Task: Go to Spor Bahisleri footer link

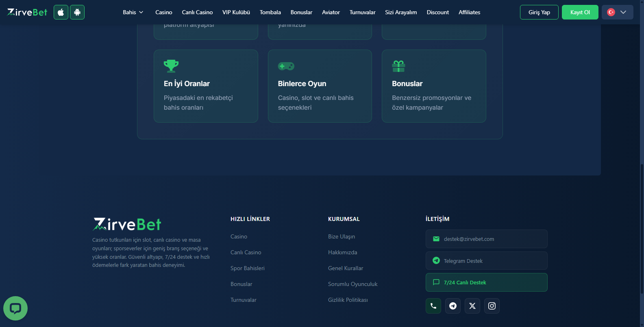Action: coord(248,268)
